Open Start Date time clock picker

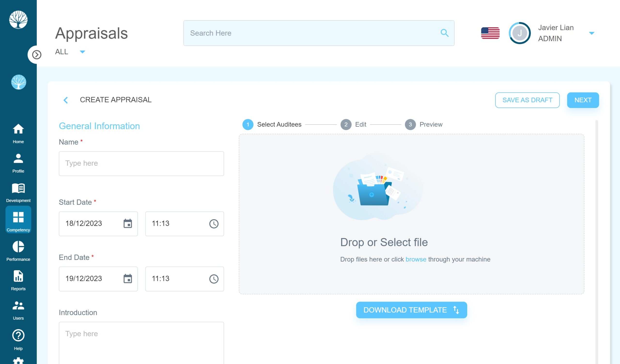click(214, 224)
